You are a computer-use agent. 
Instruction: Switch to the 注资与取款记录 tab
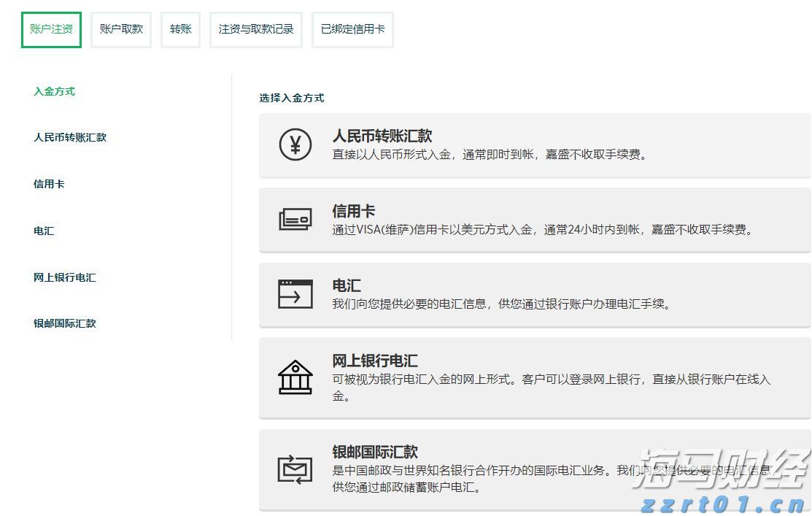[x=255, y=29]
